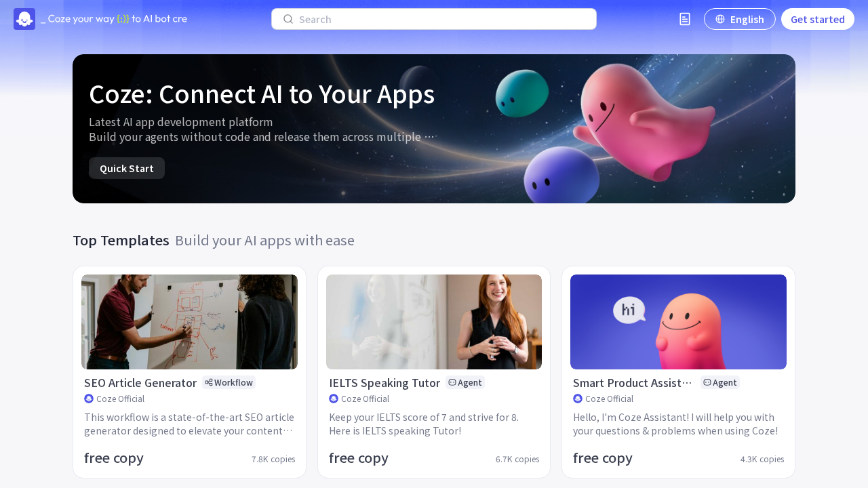Click the Agent tag on Smart Product Assistant
Viewport: 868px width, 488px height.
(720, 382)
